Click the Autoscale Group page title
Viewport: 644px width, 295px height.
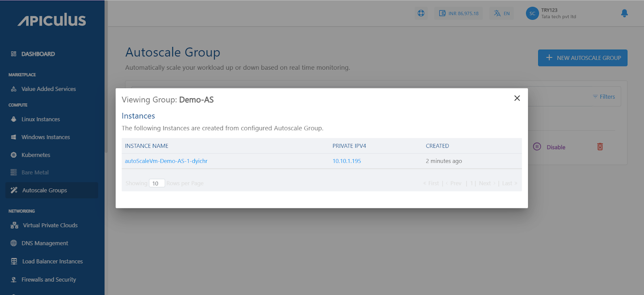pyautogui.click(x=173, y=52)
